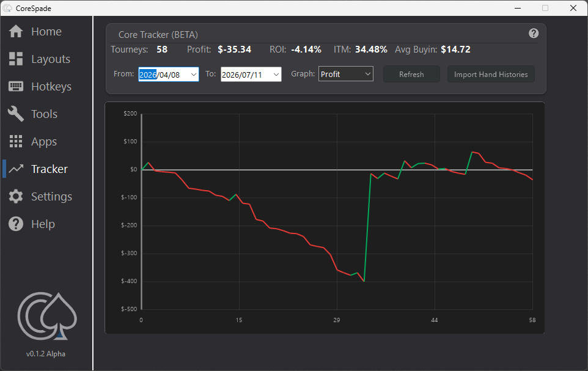The height and width of the screenshot is (371, 588).
Task: Click the Avg Buyin value $14.72
Action: pyautogui.click(x=455, y=50)
